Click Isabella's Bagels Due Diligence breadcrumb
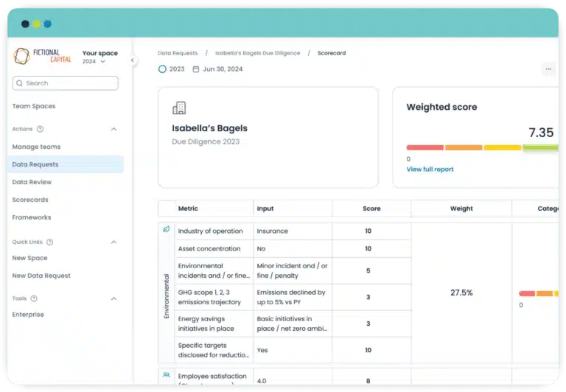 click(x=257, y=53)
